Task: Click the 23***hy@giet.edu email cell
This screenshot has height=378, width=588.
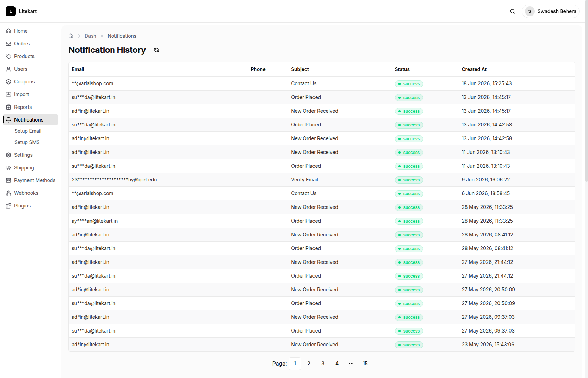Action: tap(114, 180)
